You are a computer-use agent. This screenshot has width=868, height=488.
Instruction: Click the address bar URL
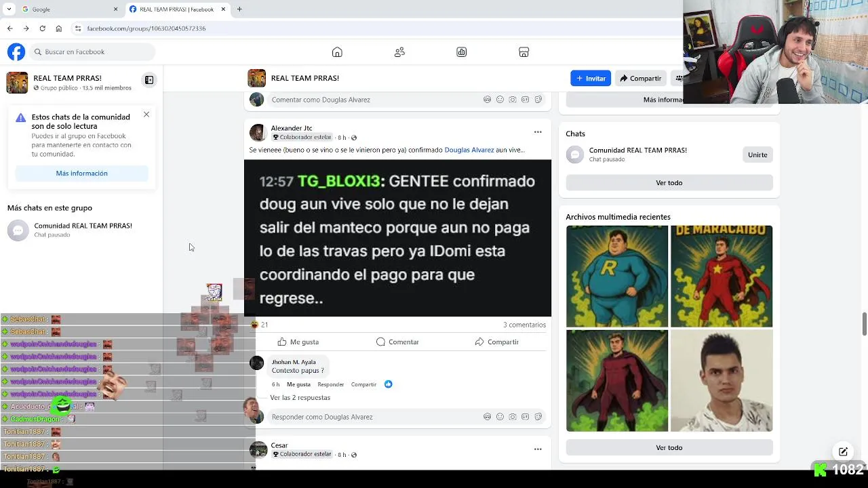(x=146, y=28)
